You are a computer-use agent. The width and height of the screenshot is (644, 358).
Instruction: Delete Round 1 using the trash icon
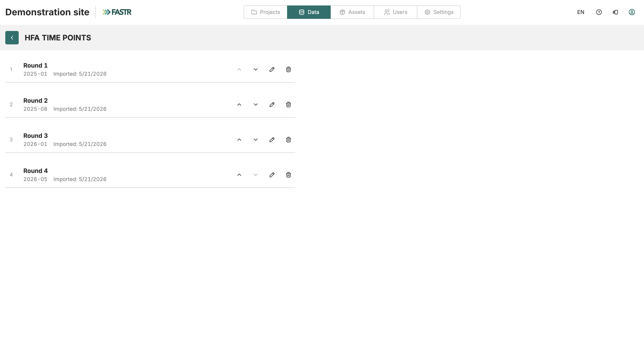288,69
